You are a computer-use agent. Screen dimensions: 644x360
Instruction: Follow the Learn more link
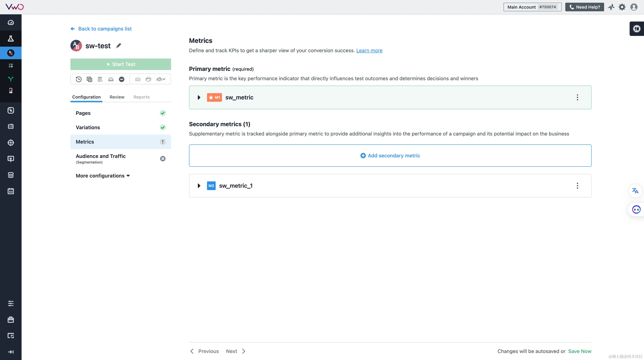(x=369, y=51)
